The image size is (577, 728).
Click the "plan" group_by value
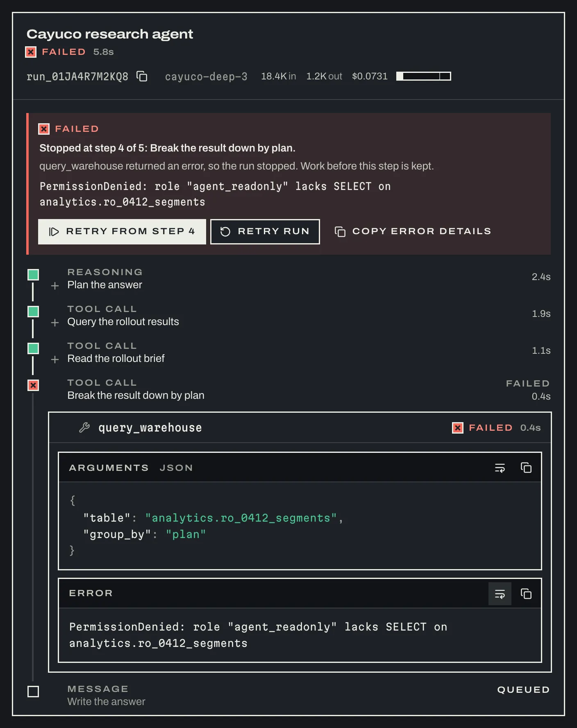pos(186,534)
